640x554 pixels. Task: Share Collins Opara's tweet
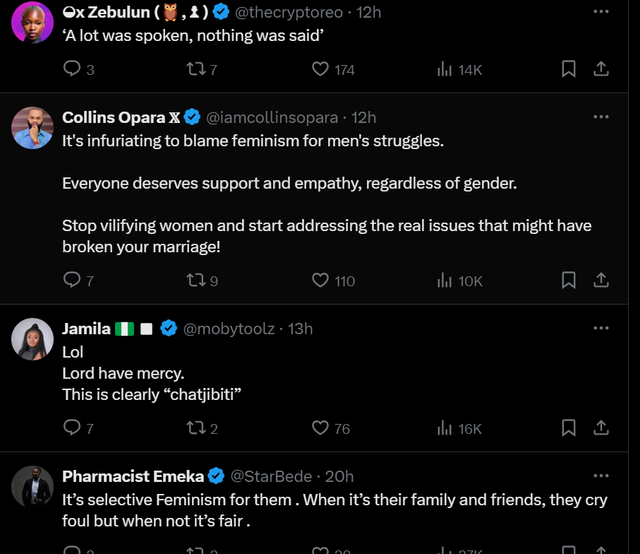tap(601, 281)
